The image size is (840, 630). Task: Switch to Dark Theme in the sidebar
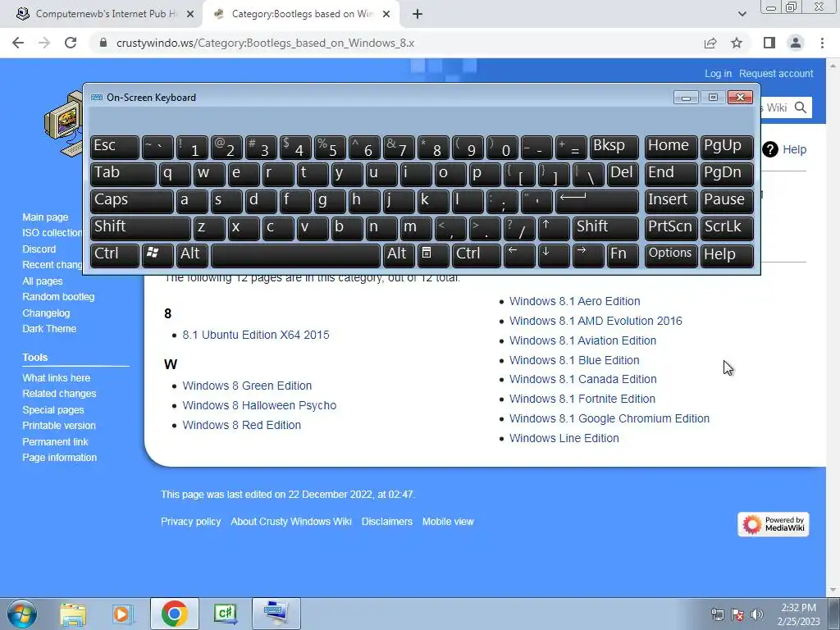click(x=49, y=329)
